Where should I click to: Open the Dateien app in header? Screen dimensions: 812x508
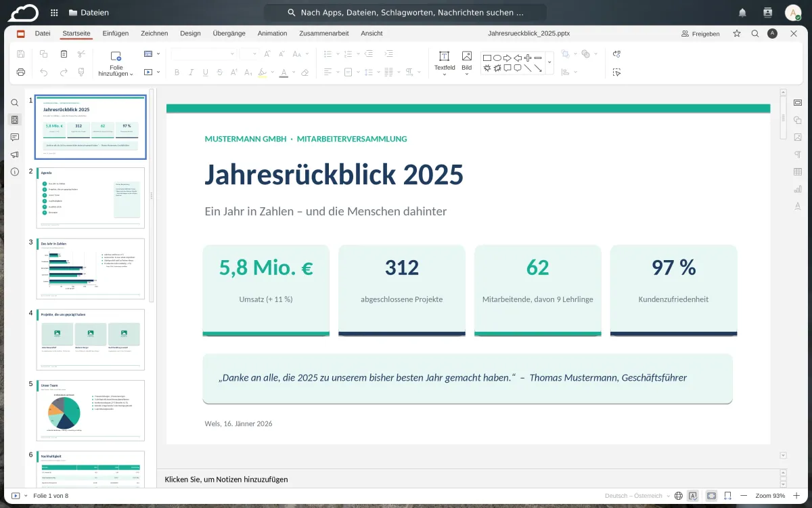point(88,12)
